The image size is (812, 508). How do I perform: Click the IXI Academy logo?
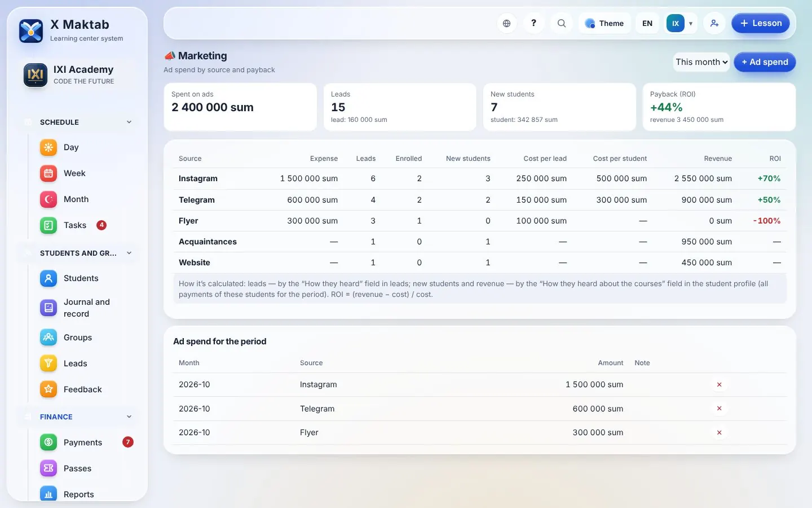pyautogui.click(x=36, y=75)
